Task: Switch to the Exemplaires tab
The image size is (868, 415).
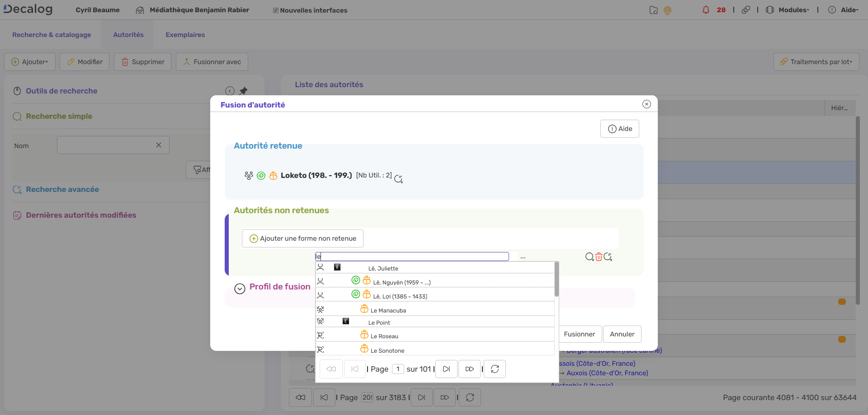Action: [x=185, y=35]
